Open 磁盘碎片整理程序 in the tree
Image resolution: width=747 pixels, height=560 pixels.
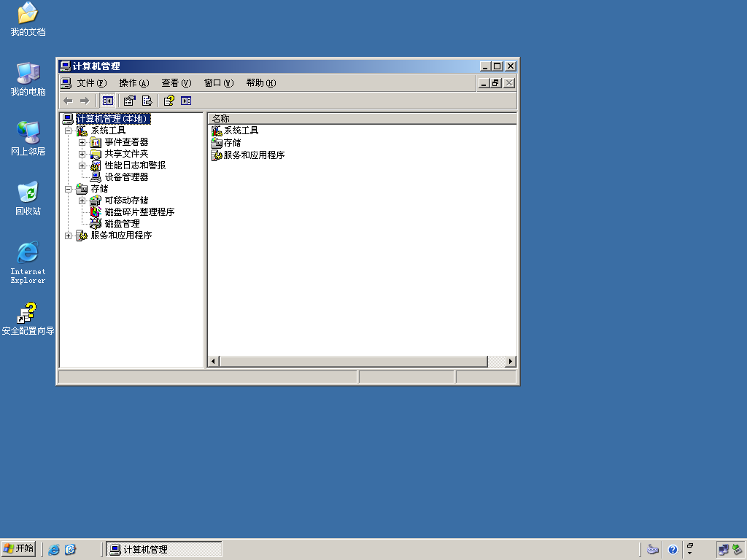click(x=139, y=212)
